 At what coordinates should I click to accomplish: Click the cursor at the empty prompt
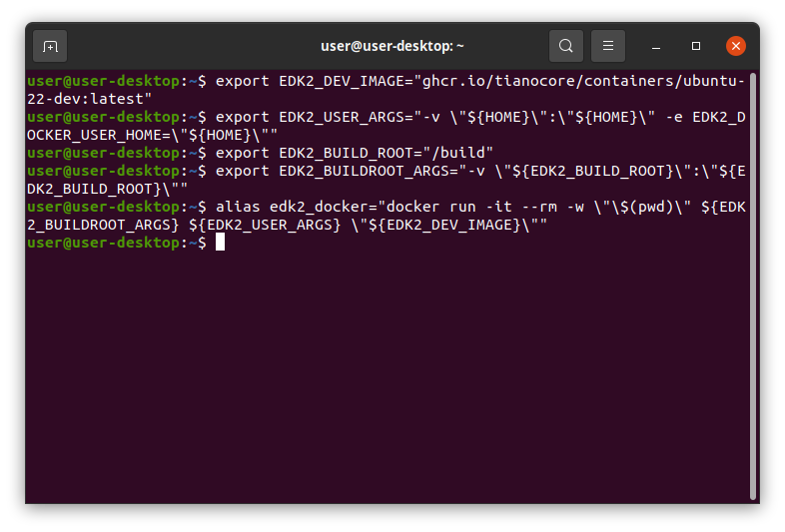[x=220, y=243]
